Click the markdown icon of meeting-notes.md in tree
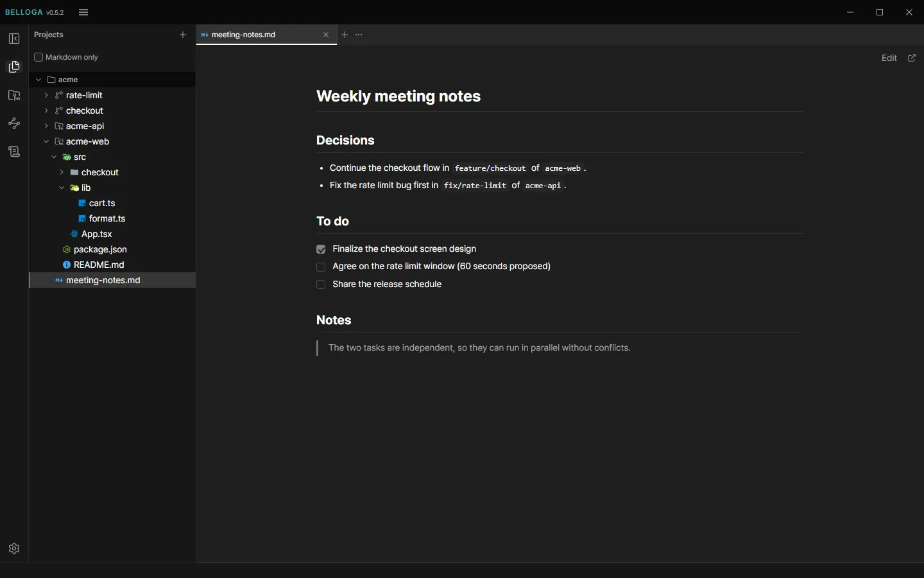This screenshot has height=578, width=924. coord(59,280)
